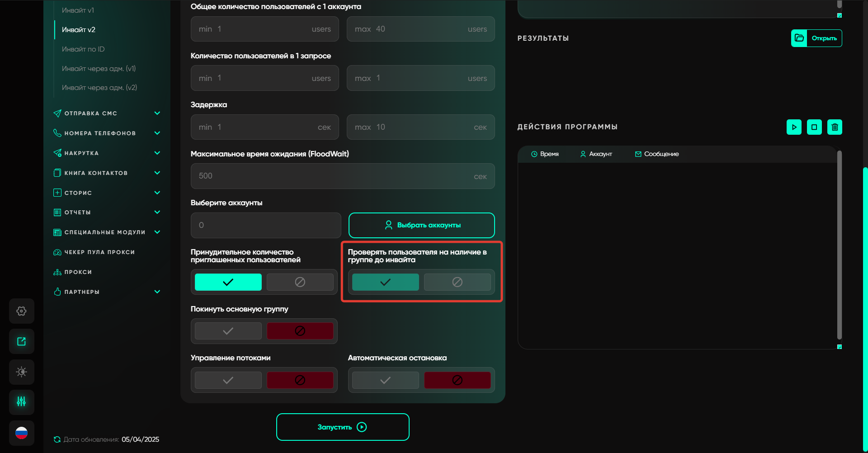868x453 pixels.
Task: Toggle the brightness theme icon
Action: (x=21, y=372)
